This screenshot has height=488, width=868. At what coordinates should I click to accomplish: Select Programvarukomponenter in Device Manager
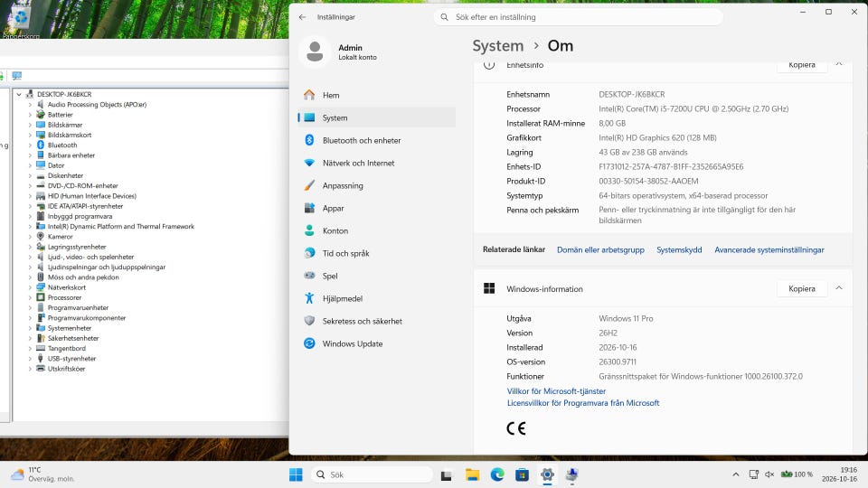87,318
